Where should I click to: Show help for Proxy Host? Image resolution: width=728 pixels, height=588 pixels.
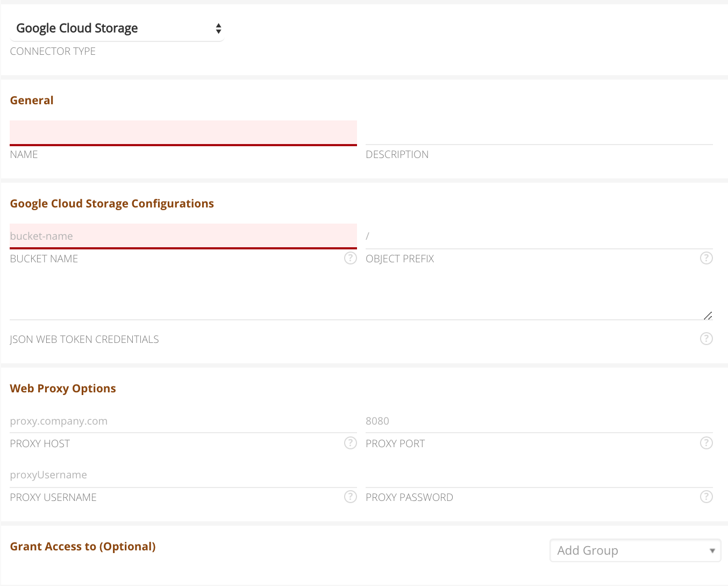351,443
